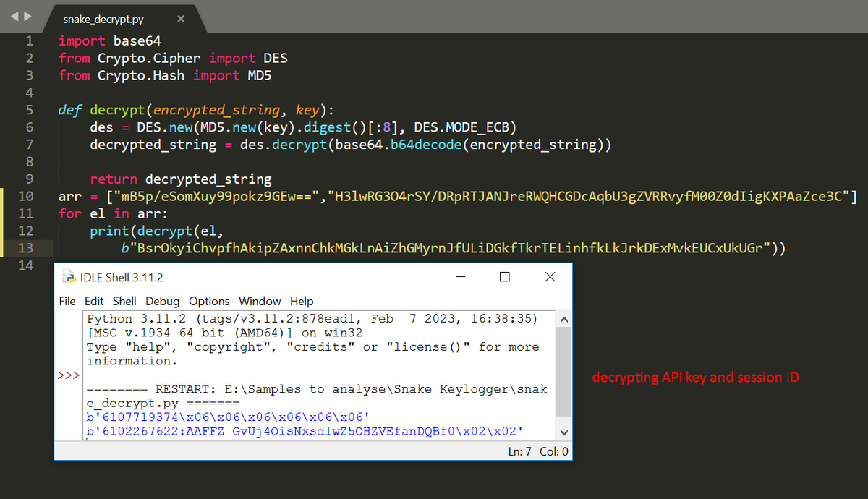Select the snake_decrypt.py tab

click(103, 19)
